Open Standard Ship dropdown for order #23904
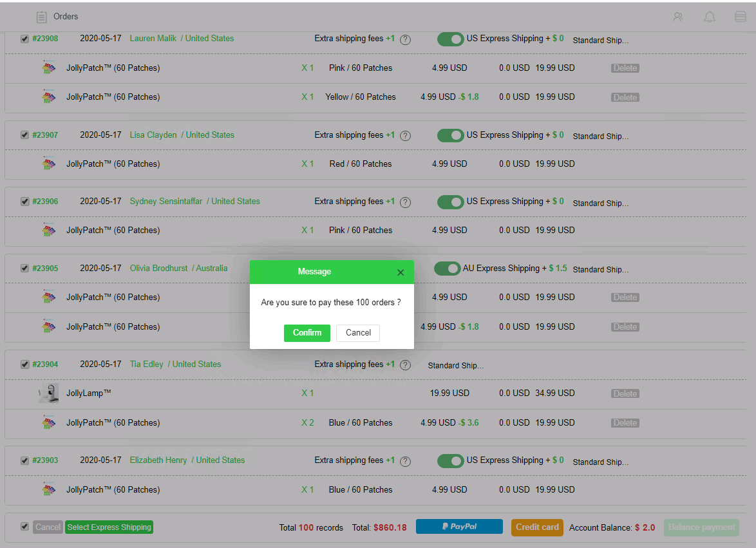 (456, 366)
